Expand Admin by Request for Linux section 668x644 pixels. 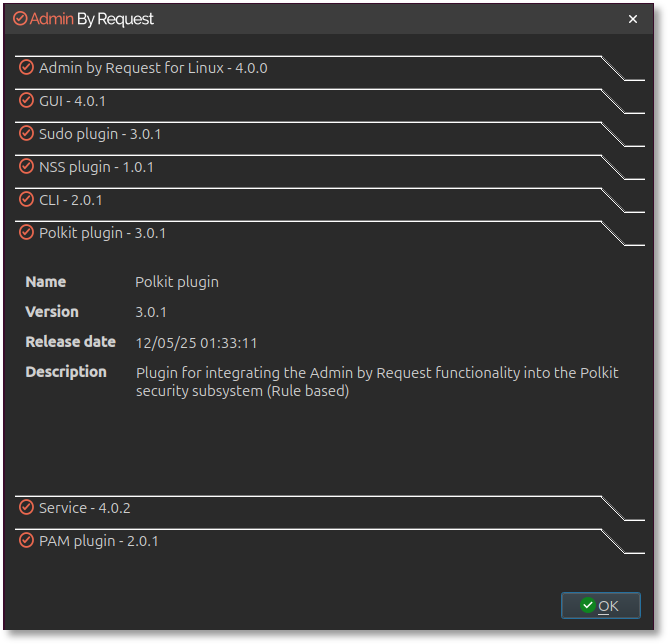[153, 68]
